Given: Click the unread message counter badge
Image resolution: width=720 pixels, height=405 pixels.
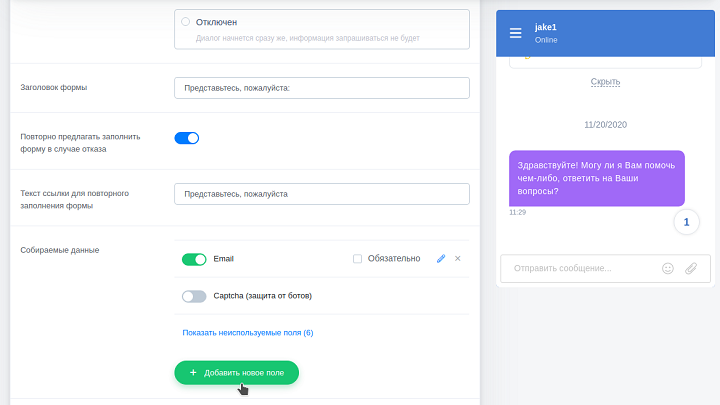Looking at the screenshot, I should (x=686, y=222).
